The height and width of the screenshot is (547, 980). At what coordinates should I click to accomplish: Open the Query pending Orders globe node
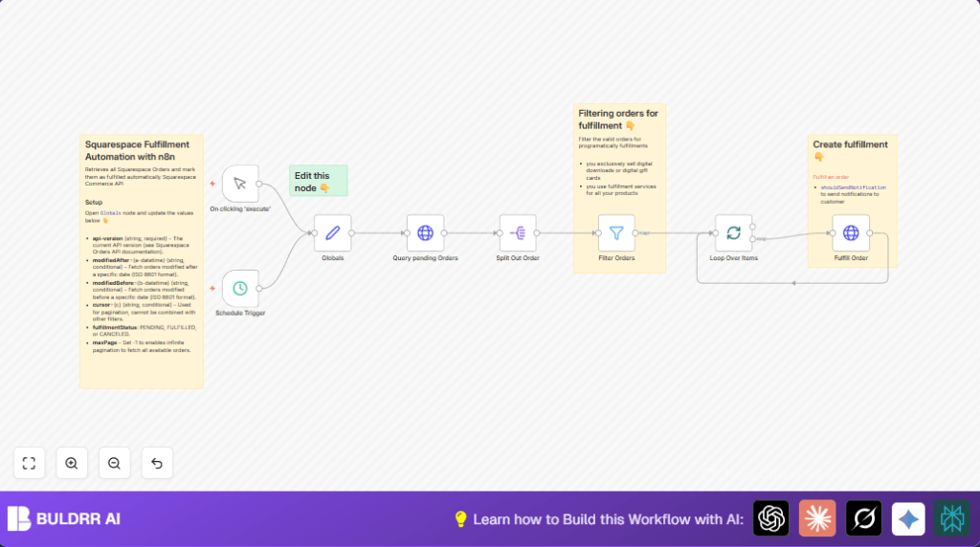pos(425,233)
